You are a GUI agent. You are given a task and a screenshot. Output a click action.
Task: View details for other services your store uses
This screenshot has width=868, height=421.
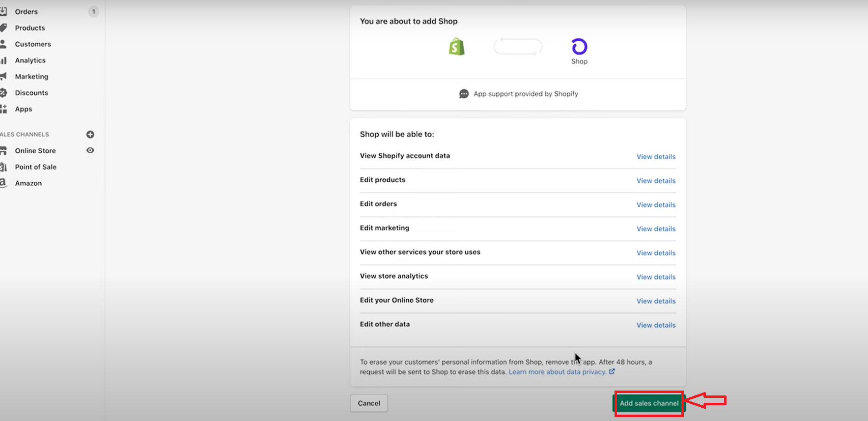[x=656, y=253]
